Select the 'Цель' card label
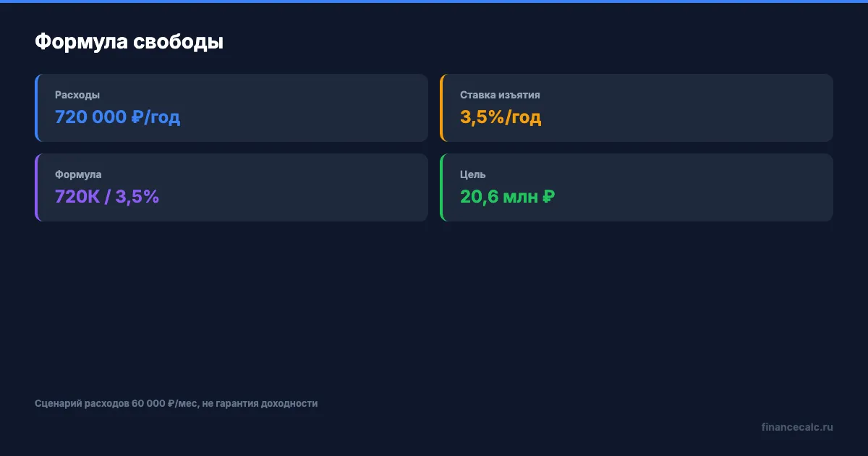 click(x=473, y=174)
